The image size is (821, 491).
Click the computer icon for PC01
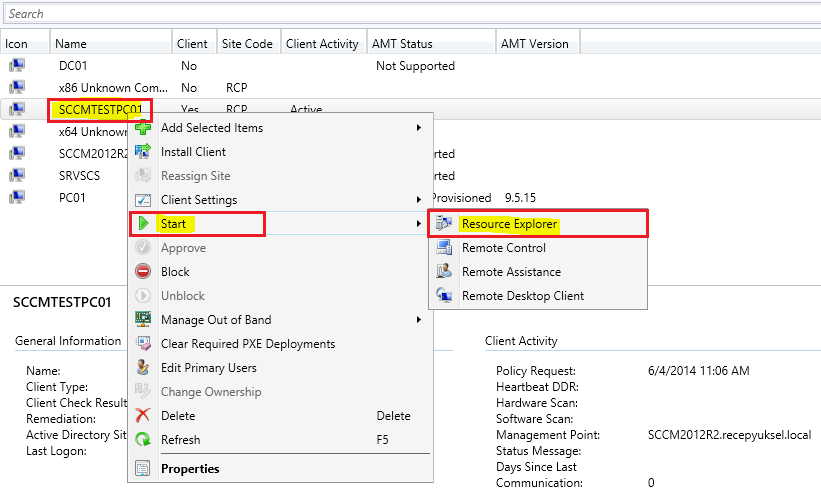point(17,197)
